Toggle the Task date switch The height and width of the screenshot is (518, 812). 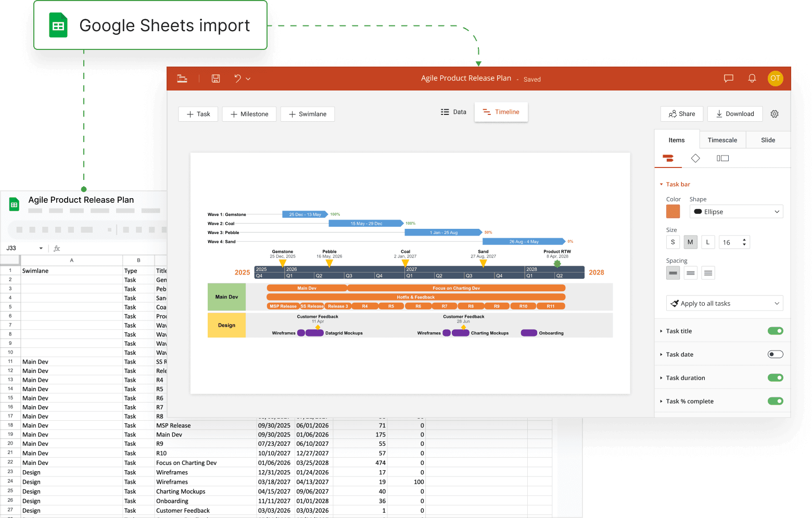coord(776,354)
